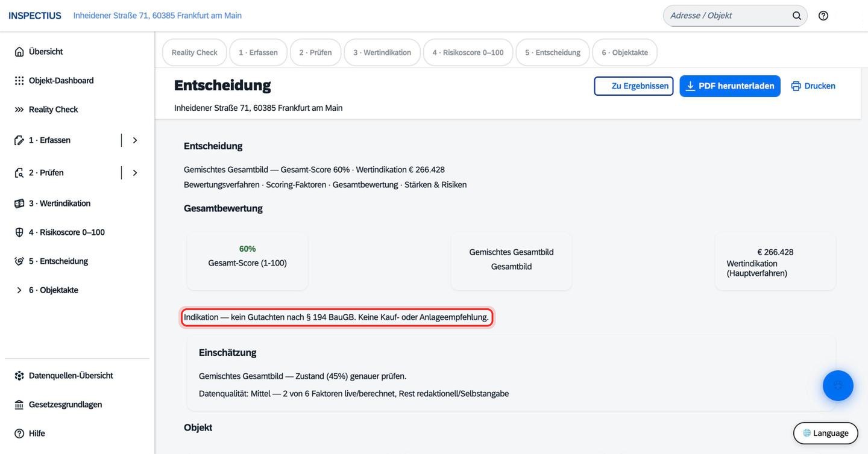Click the Entscheidung icon in sidebar
Viewport: 868px width, 454px height.
19,261
